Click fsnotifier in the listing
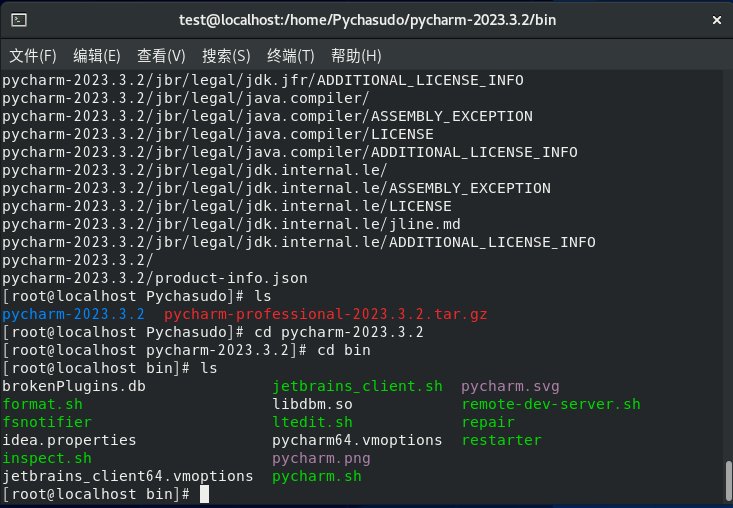This screenshot has width=733, height=508. pos(47,422)
